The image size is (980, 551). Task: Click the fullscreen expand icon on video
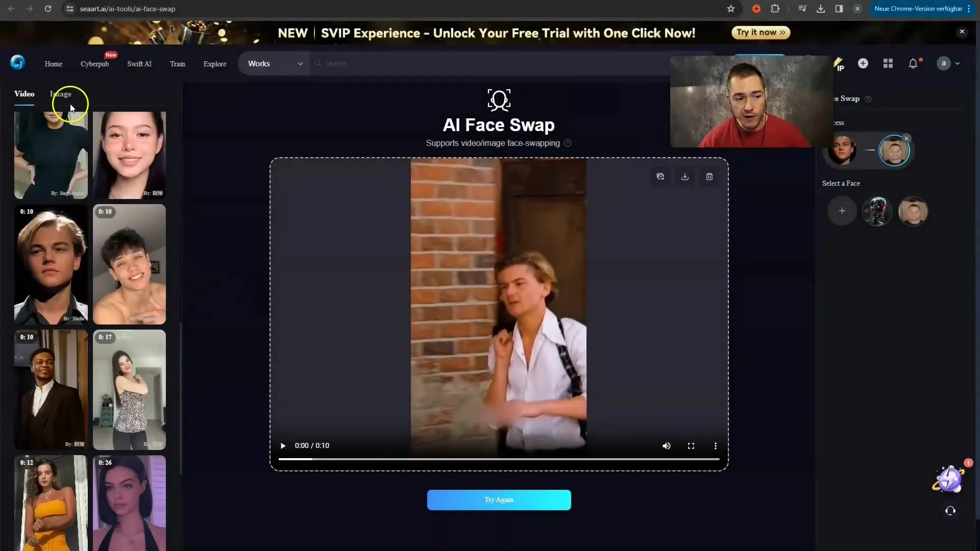coord(691,445)
